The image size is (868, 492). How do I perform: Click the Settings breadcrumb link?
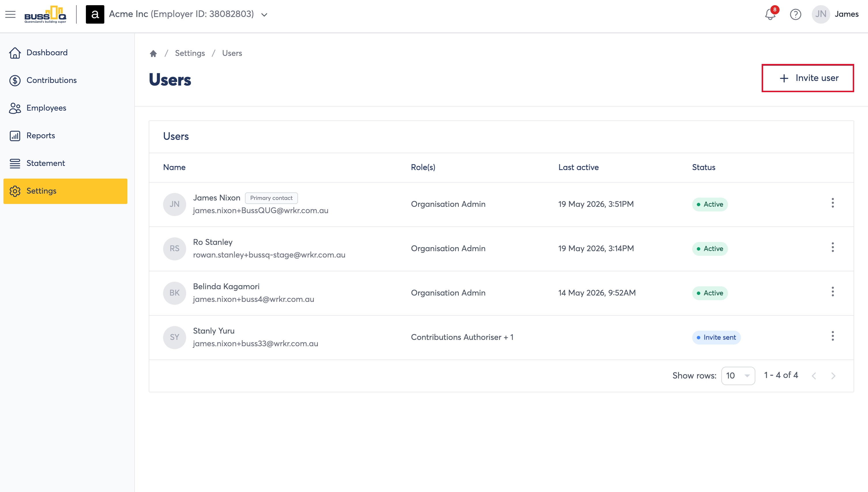[190, 53]
